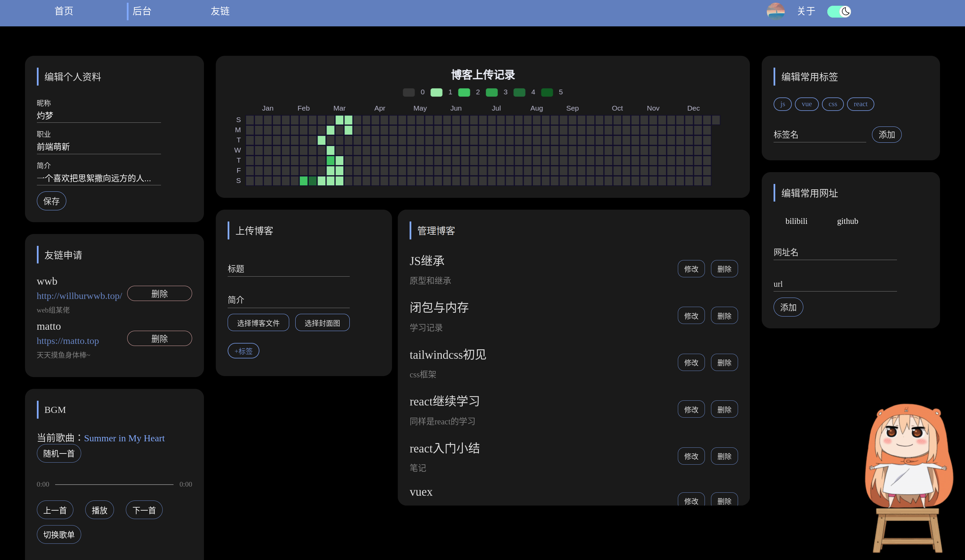Click the 标签名 input field
Viewport: 965px width, 560px height.
(820, 135)
